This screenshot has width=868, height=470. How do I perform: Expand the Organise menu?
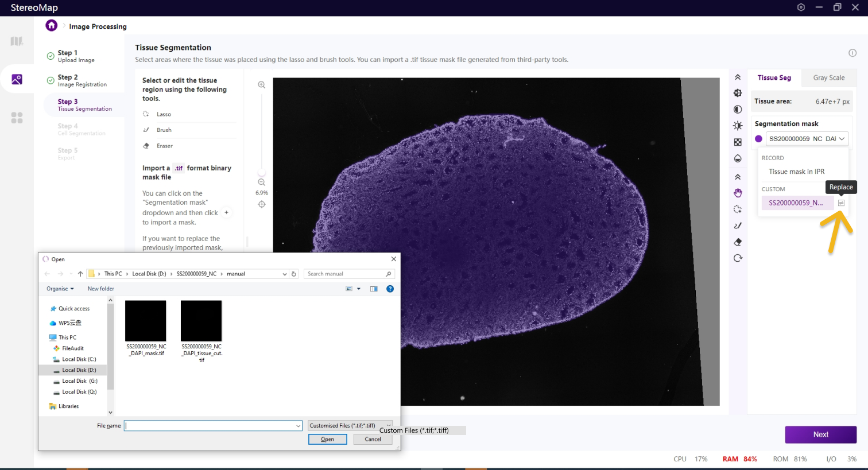coord(60,289)
